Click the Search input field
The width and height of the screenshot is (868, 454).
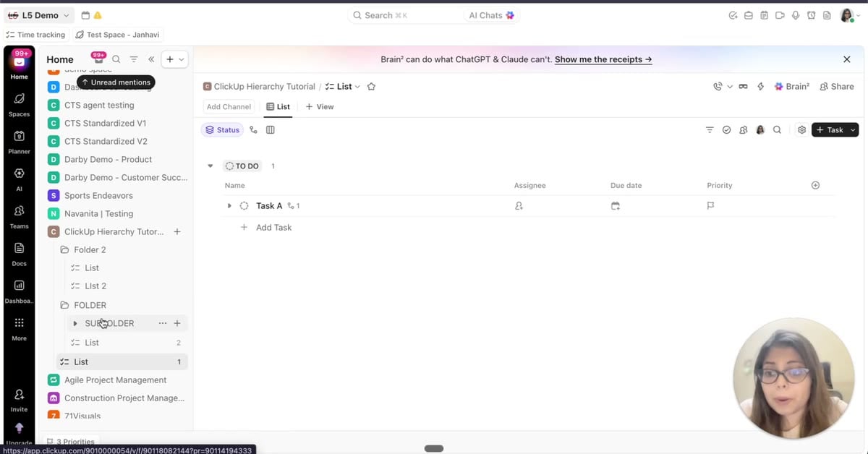tap(404, 15)
